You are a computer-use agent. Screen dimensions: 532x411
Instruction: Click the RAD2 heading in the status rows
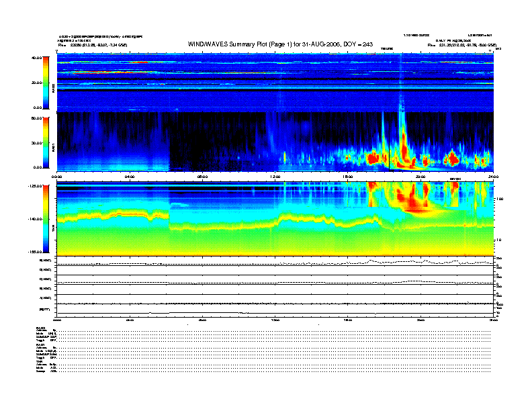[40, 328]
